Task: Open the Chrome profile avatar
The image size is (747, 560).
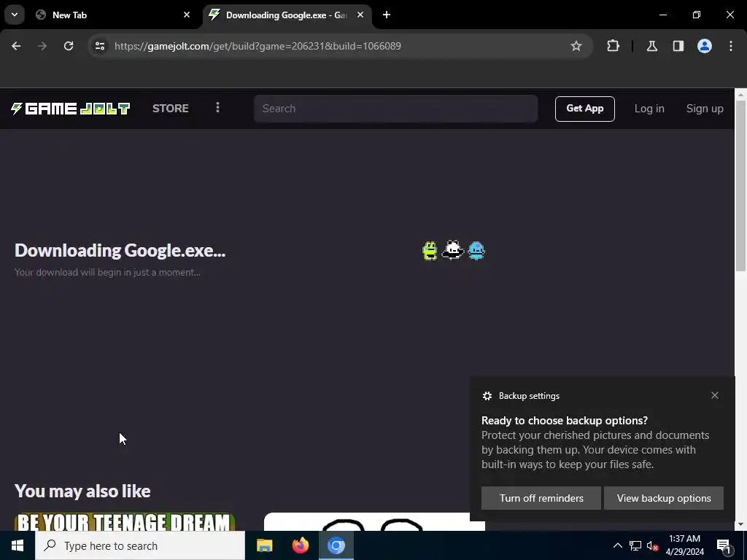Action: [x=704, y=46]
